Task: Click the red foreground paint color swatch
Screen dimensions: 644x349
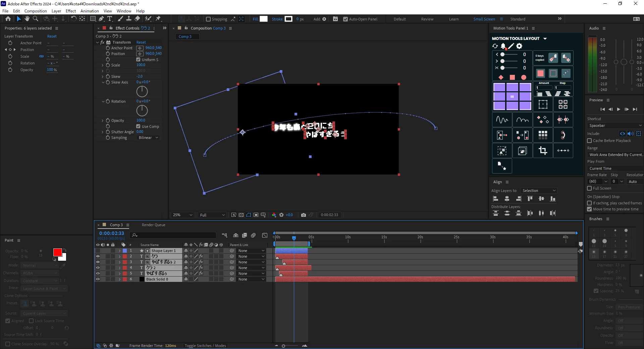Action: [x=57, y=252]
